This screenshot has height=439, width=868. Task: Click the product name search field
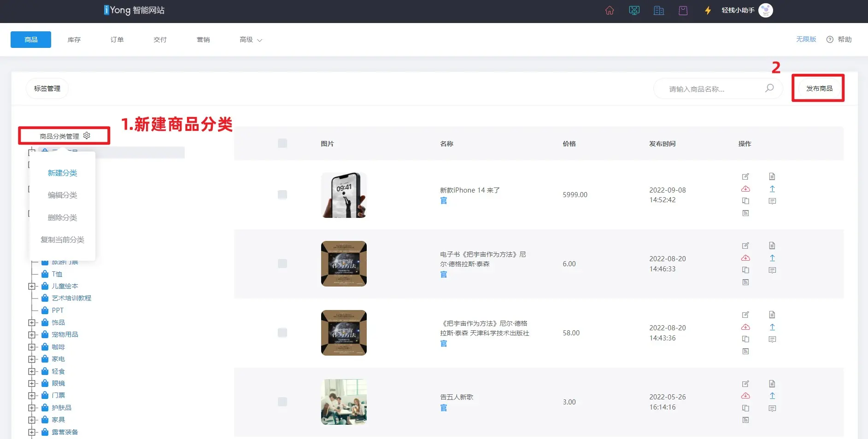pos(710,89)
